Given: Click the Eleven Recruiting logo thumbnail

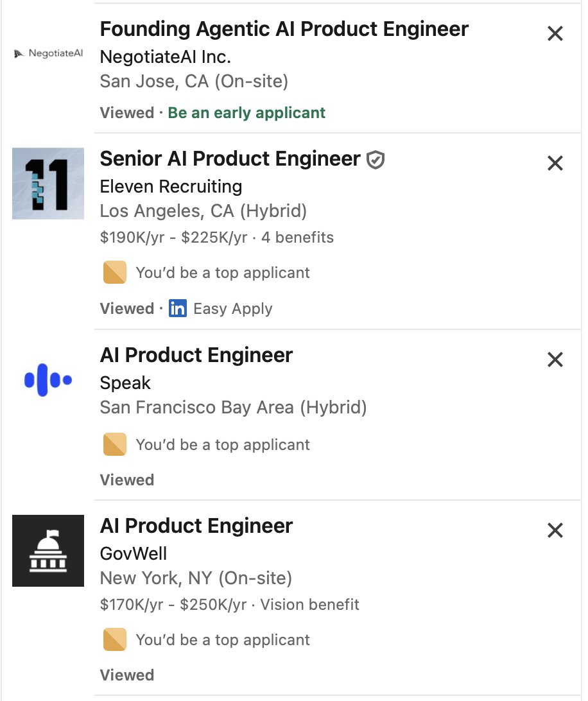Looking at the screenshot, I should click(48, 184).
